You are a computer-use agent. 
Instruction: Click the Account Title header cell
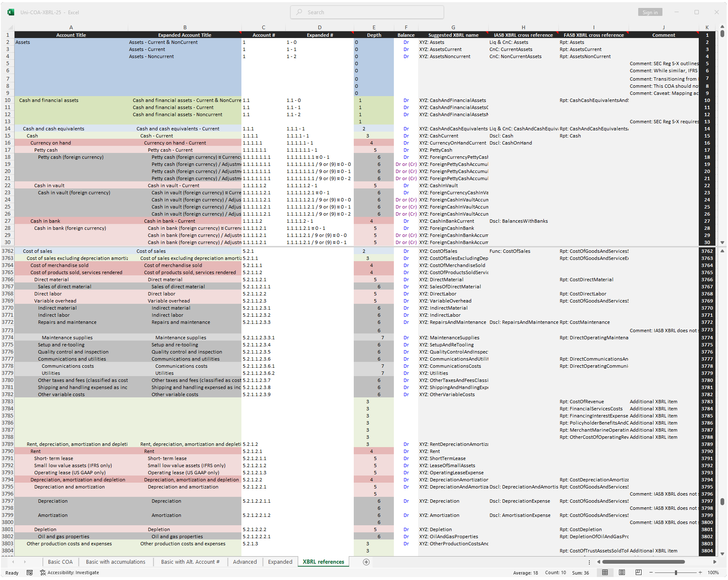pos(71,35)
